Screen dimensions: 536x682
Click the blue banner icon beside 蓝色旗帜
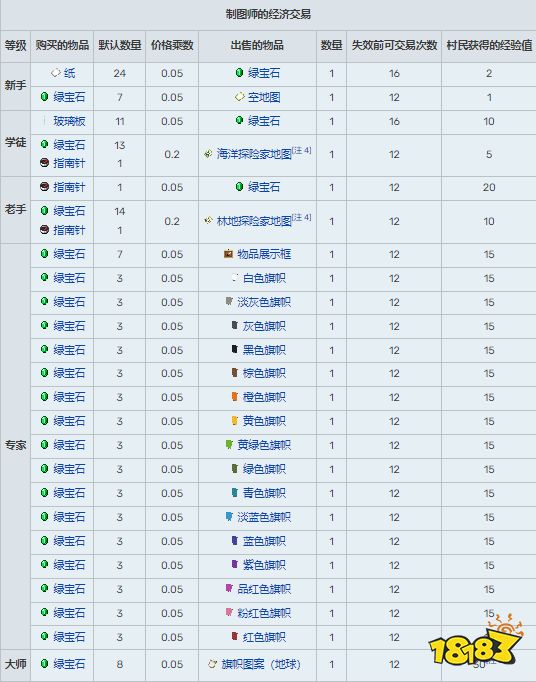[234, 541]
